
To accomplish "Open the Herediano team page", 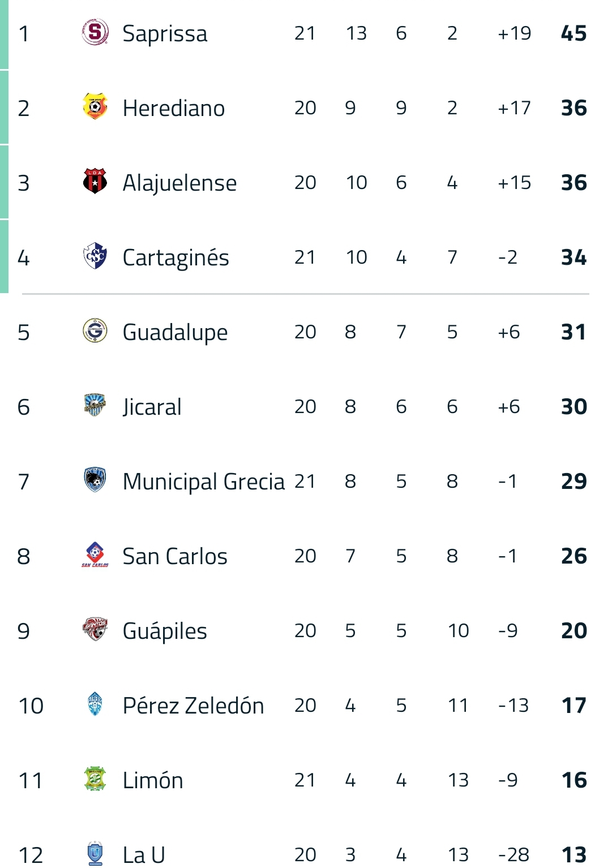I will coord(174,108).
